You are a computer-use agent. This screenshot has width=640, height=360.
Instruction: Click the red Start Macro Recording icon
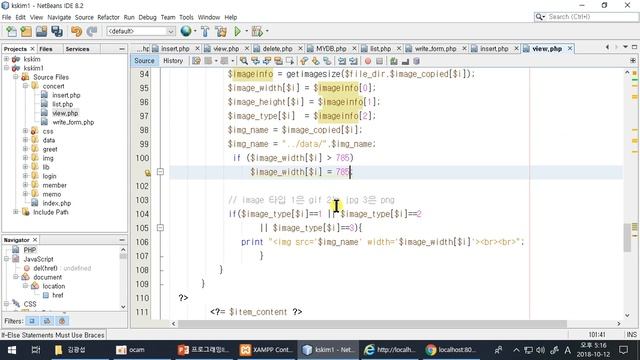coord(368,61)
